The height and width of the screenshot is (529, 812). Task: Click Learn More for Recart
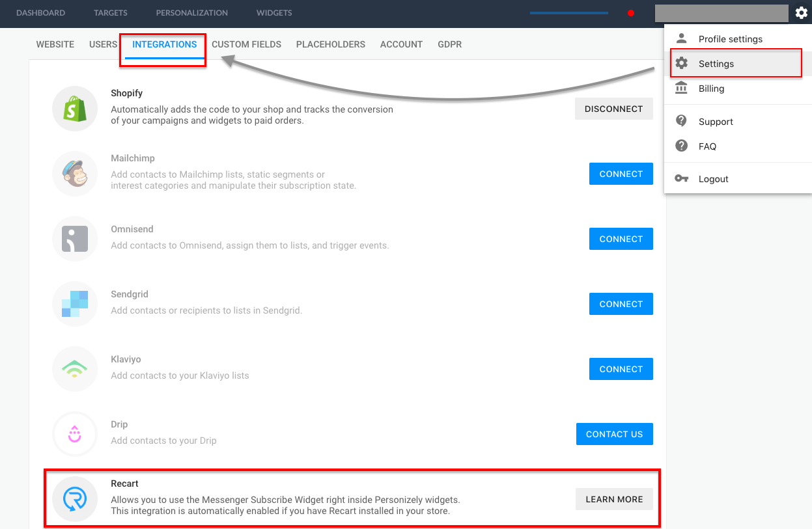click(615, 499)
